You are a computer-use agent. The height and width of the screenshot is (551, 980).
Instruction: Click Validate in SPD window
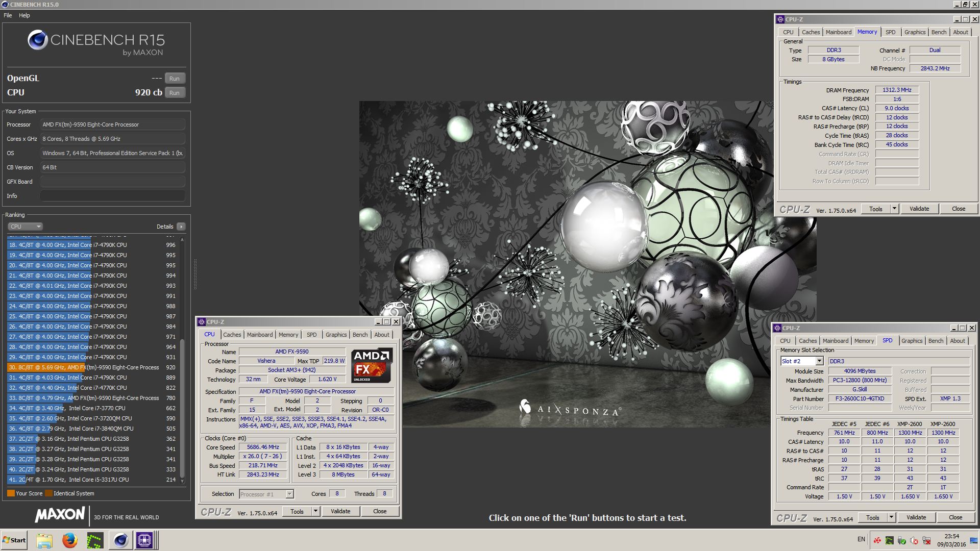[x=916, y=517]
